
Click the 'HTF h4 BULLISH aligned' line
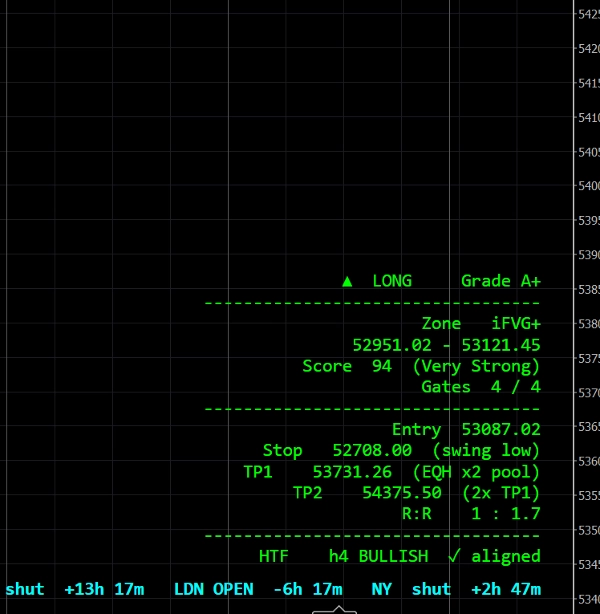pyautogui.click(x=400, y=556)
